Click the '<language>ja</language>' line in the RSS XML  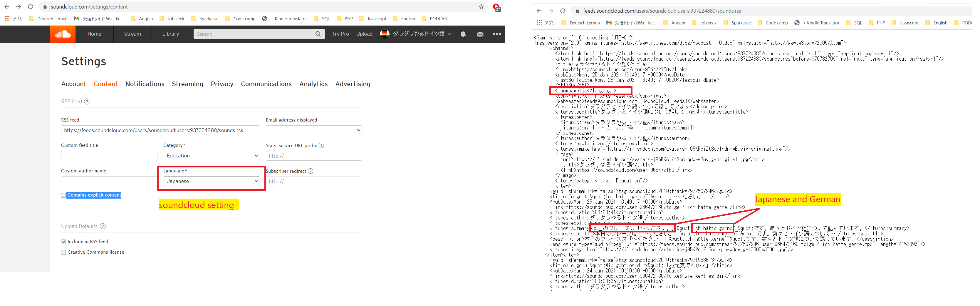coord(585,91)
